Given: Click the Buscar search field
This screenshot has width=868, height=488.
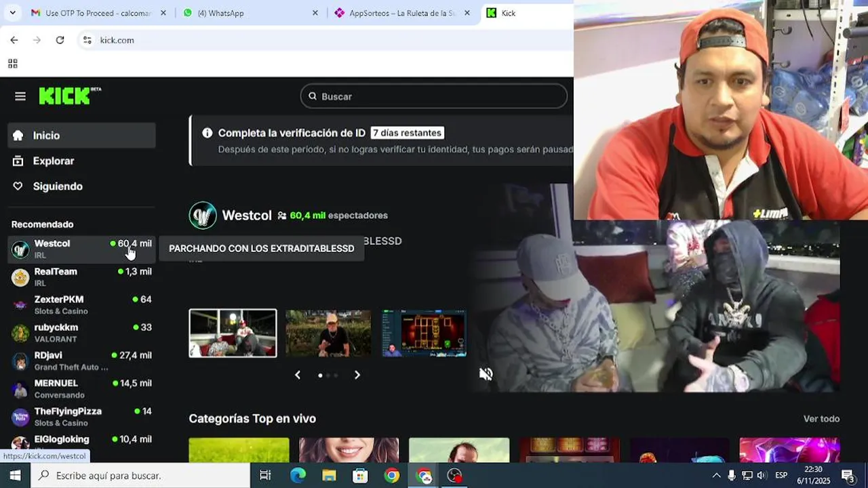Looking at the screenshot, I should click(x=434, y=96).
